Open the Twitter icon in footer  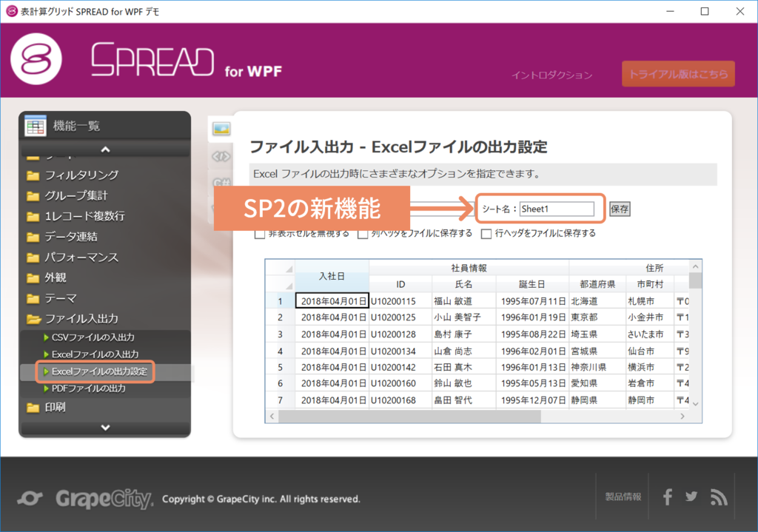(691, 496)
